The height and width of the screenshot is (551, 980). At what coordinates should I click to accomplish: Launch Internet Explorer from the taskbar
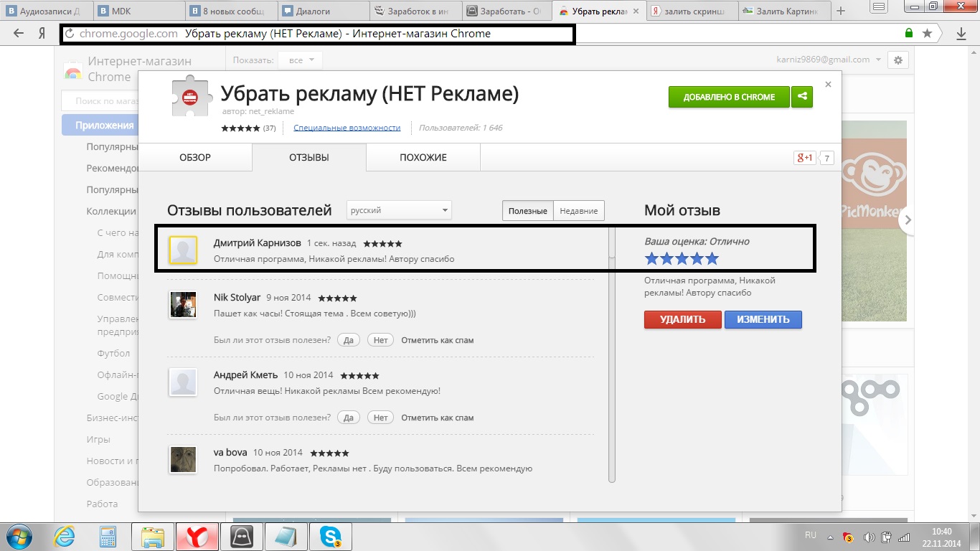click(x=65, y=537)
